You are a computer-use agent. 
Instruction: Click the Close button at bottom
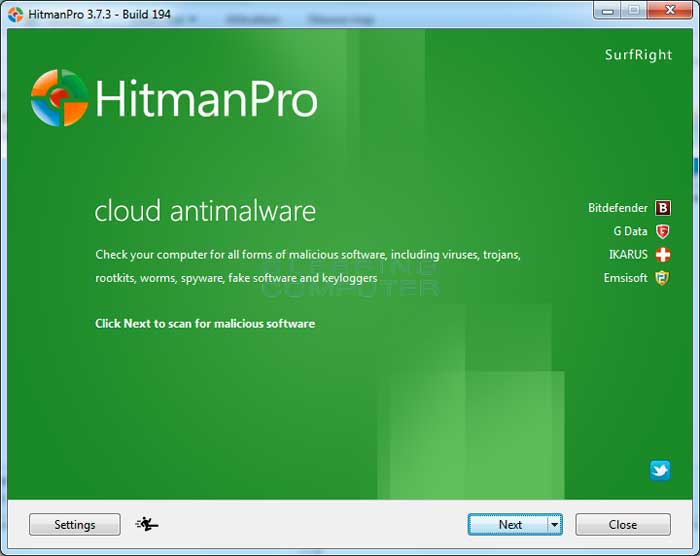[x=623, y=524]
